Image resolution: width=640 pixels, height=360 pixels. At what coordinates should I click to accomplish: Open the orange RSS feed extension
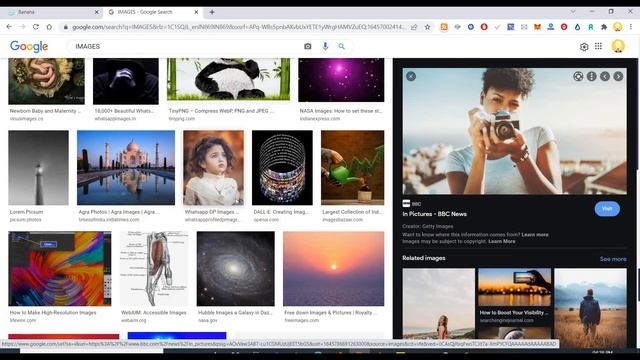[444, 27]
